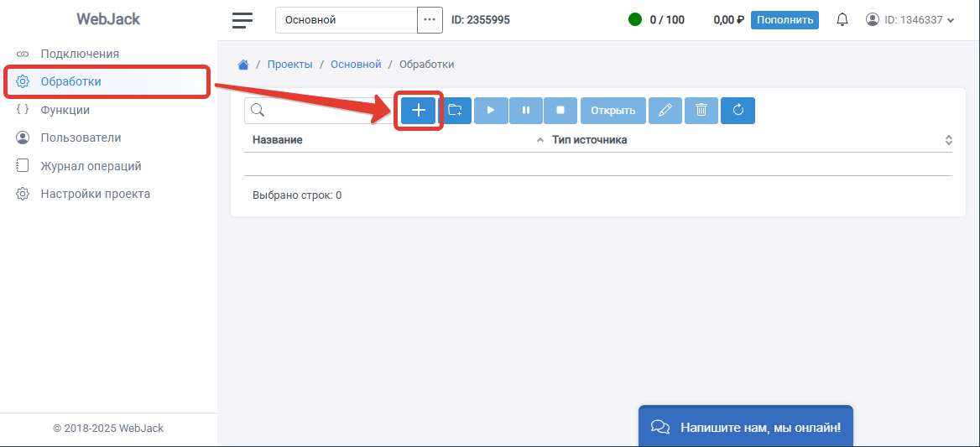Click the WebJack logo text

click(108, 19)
